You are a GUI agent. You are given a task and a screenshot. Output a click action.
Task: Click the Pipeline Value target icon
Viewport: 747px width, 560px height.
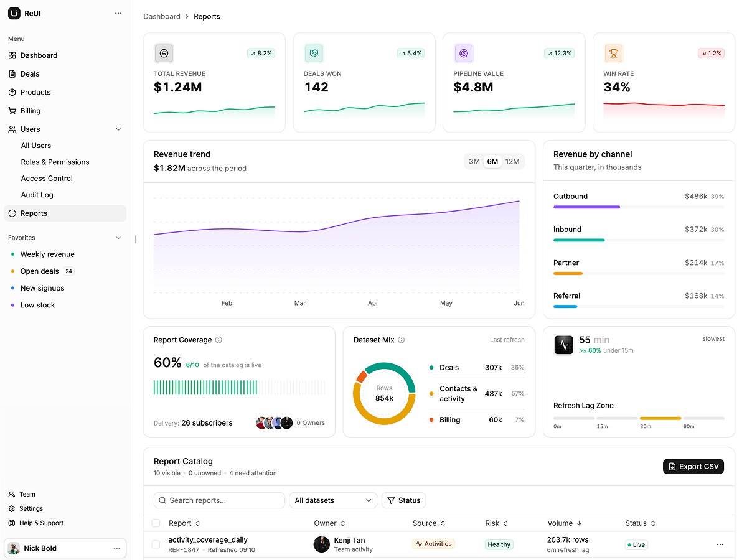pos(463,54)
